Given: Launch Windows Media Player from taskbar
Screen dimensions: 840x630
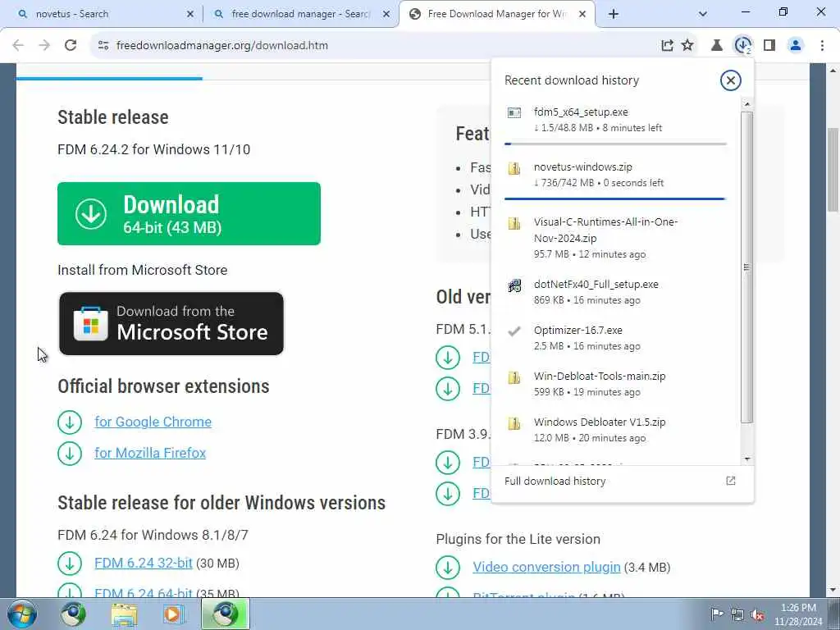Looking at the screenshot, I should (x=173, y=614).
